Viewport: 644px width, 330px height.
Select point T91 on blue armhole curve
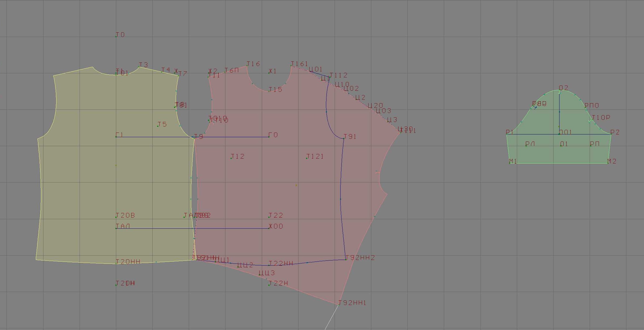click(344, 139)
